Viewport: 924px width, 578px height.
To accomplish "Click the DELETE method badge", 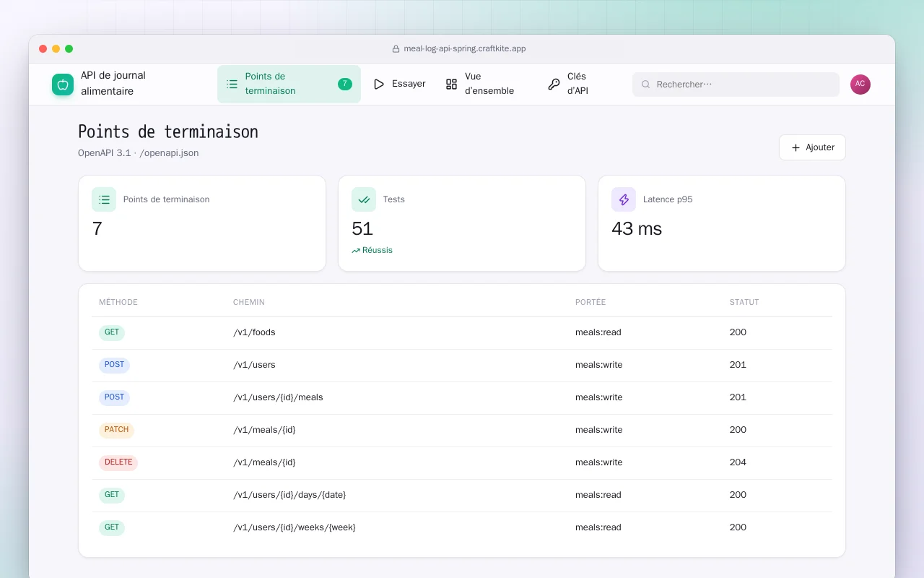I will [118, 463].
